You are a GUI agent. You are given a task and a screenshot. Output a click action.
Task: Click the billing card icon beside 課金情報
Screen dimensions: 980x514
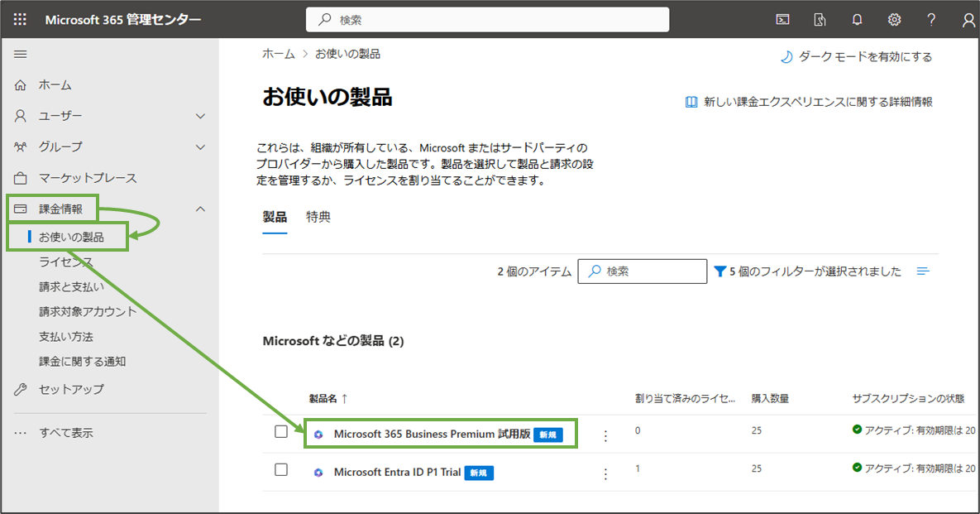(x=21, y=209)
